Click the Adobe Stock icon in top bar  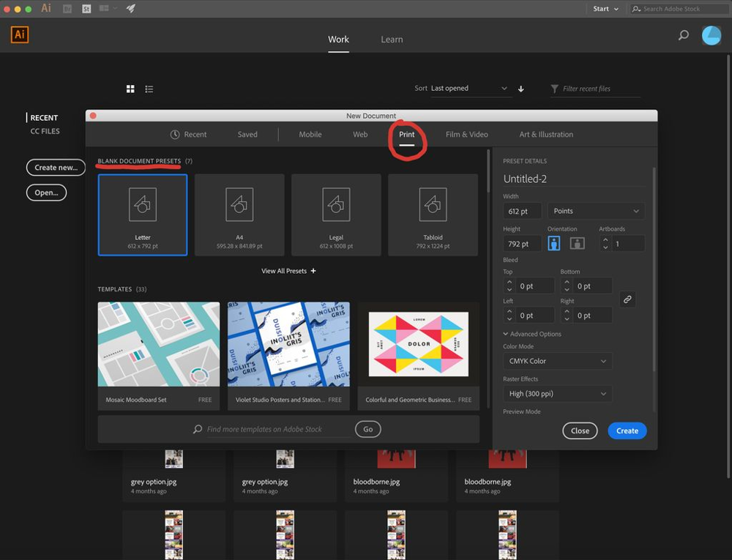(x=86, y=9)
